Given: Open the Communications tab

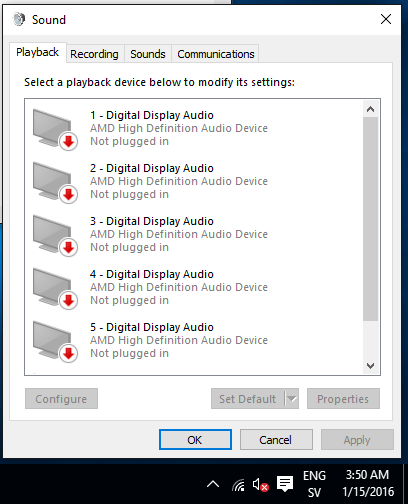Looking at the screenshot, I should tap(216, 54).
